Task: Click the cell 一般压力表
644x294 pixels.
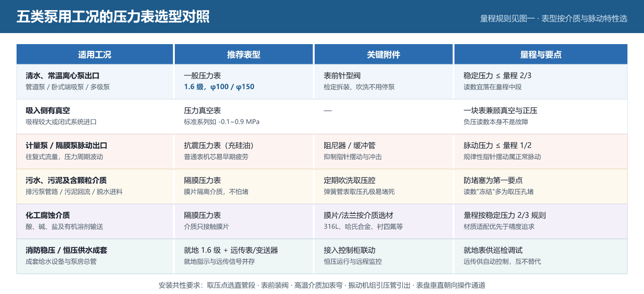Action: [202, 76]
